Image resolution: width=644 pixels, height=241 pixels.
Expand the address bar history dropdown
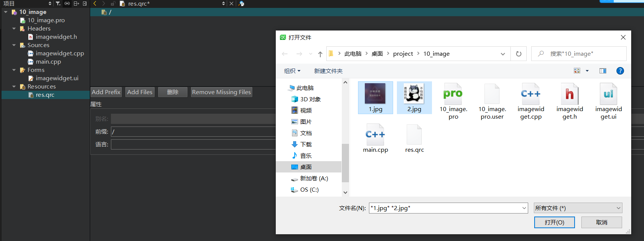pos(503,54)
